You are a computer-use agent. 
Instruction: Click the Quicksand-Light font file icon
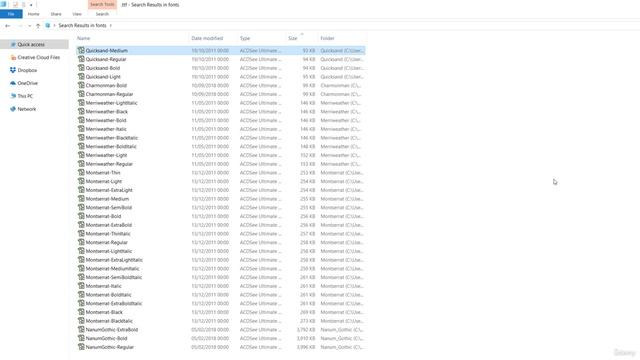point(81,76)
